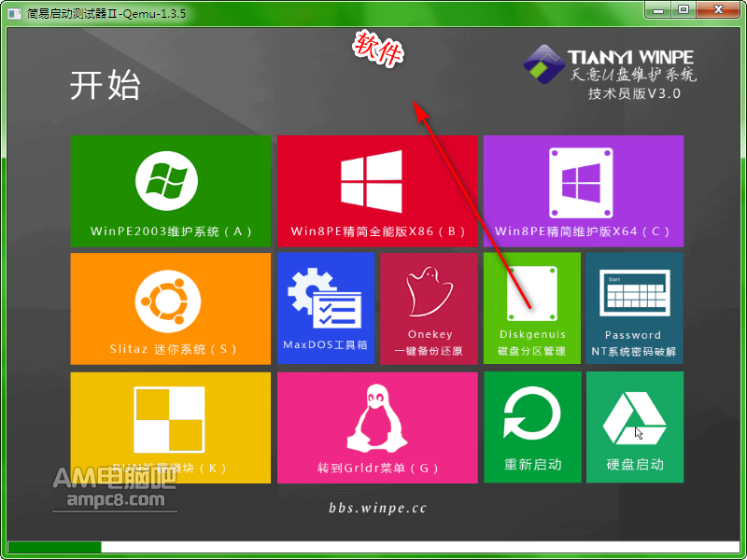Open the MaxDOS toolbox tile

coord(326,309)
